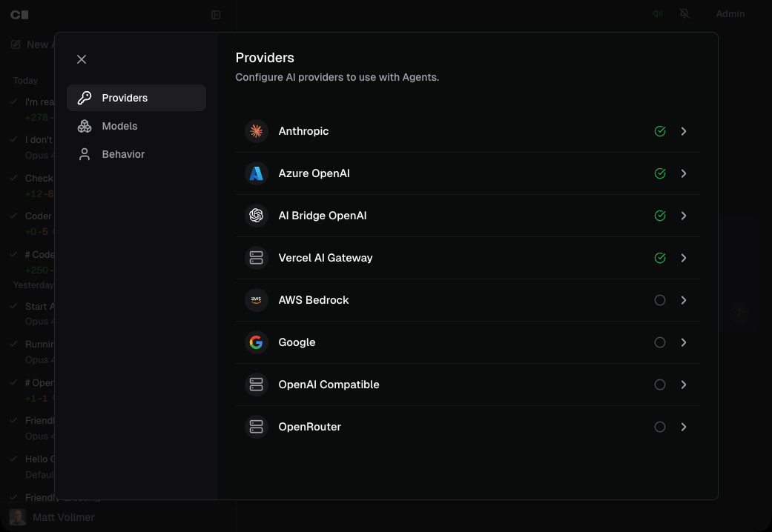Click the Behavior person icon
The height and width of the screenshot is (532, 772).
click(x=85, y=154)
